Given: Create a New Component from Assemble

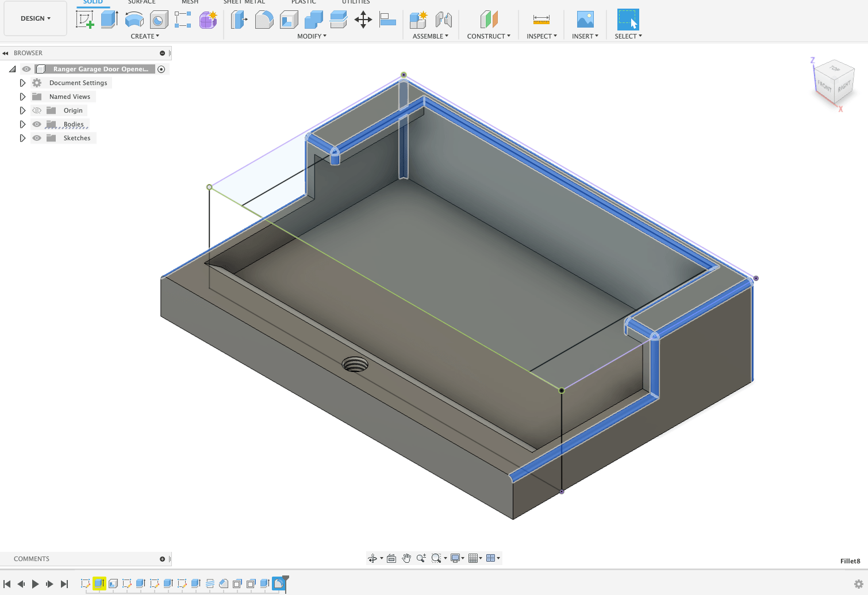Looking at the screenshot, I should click(x=418, y=20).
